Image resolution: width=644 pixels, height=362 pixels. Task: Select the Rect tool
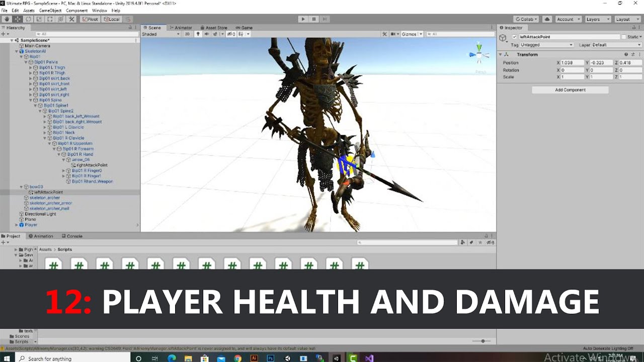49,19
